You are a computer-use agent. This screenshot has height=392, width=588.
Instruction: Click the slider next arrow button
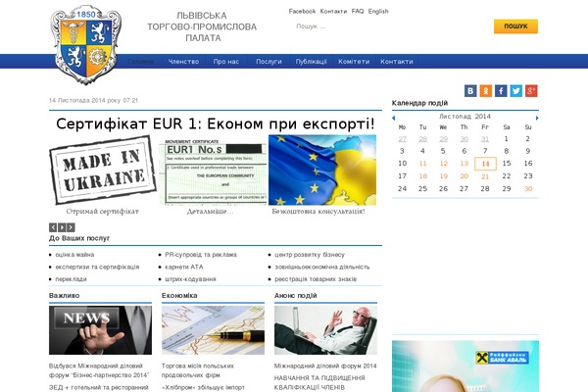[71, 227]
